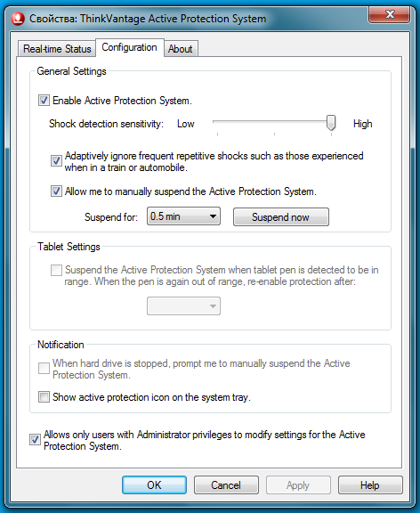Click the tablet pen suspend checkbox
The width and height of the screenshot is (420, 513).
(56, 270)
